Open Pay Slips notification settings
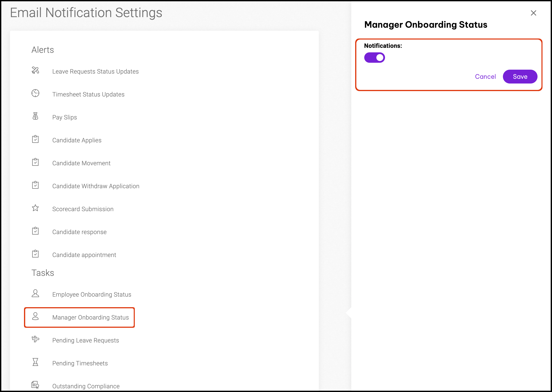The width and height of the screenshot is (552, 392). [64, 117]
